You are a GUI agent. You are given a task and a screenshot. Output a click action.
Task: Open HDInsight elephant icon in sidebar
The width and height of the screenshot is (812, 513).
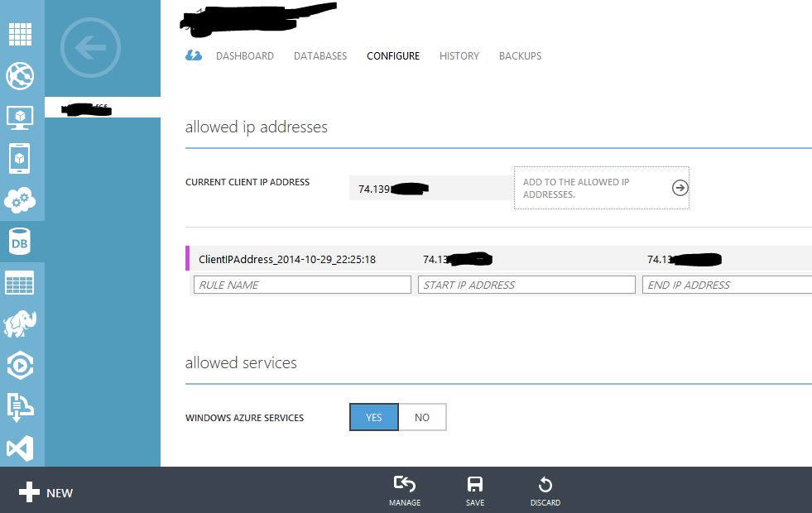(x=20, y=324)
